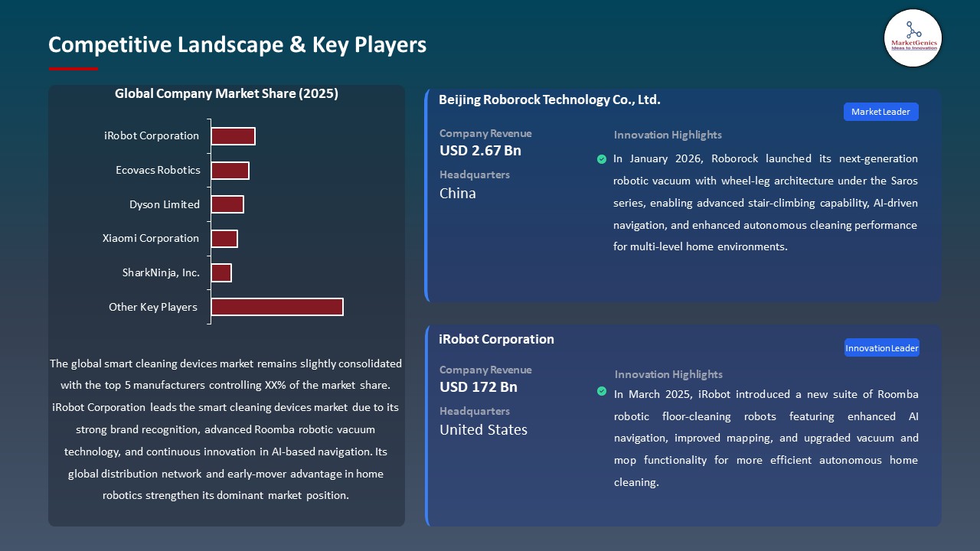Click the March 2025 iRobot Roomba paragraph

766,439
